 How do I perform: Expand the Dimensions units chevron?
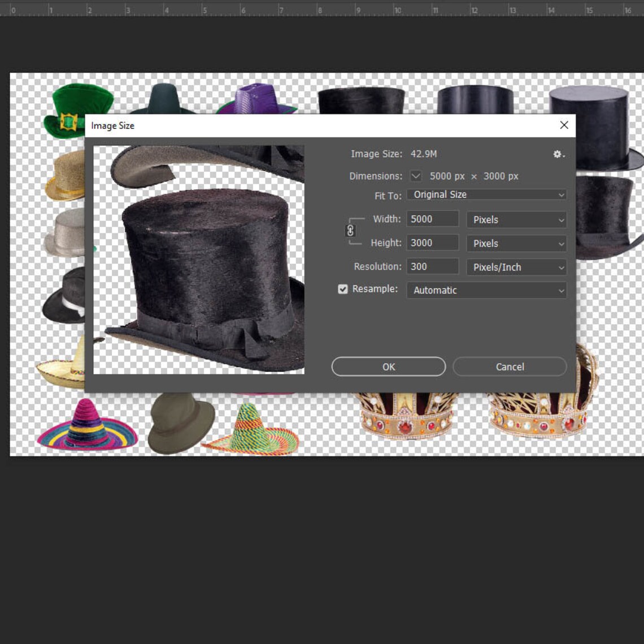[x=415, y=176]
